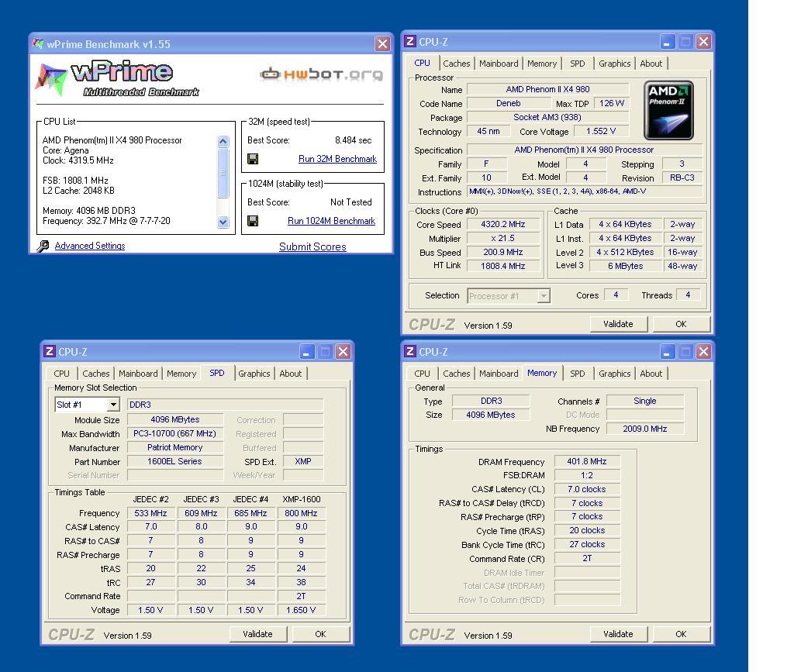794x672 pixels.
Task: Open Memory tab in the CPU-Z processor window
Action: click(x=541, y=64)
